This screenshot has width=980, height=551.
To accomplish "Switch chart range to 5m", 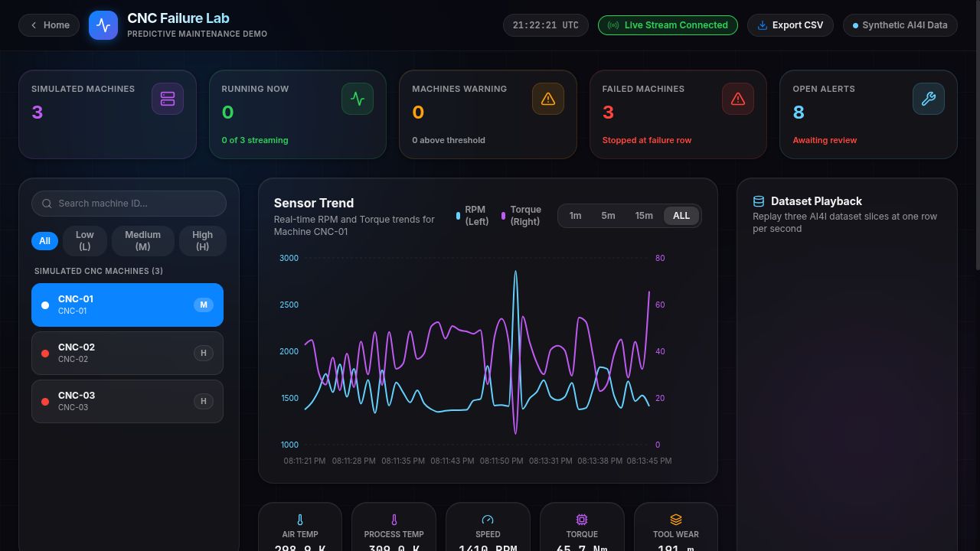I will click(x=609, y=216).
